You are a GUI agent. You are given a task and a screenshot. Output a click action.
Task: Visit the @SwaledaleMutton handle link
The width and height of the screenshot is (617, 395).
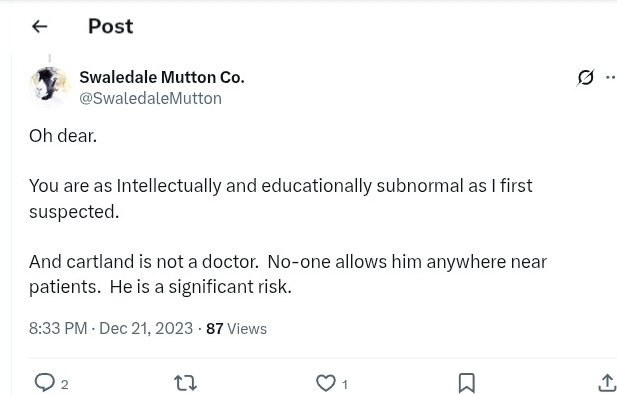pyautogui.click(x=150, y=98)
